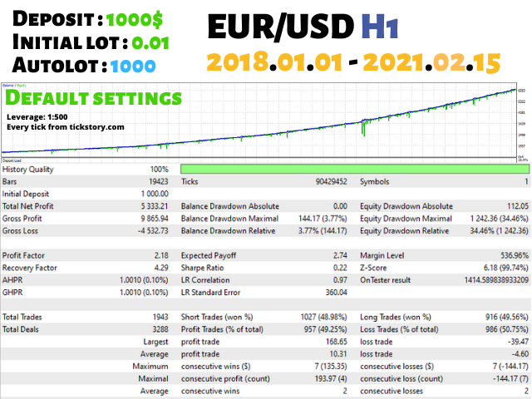Screen dimensions: 532x399
Task: Select the 'Symbols' label
Action: point(374,181)
